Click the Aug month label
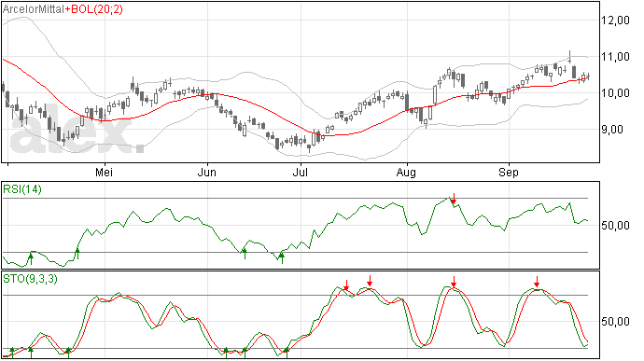Screen dimensions: 644x361 tap(406, 173)
